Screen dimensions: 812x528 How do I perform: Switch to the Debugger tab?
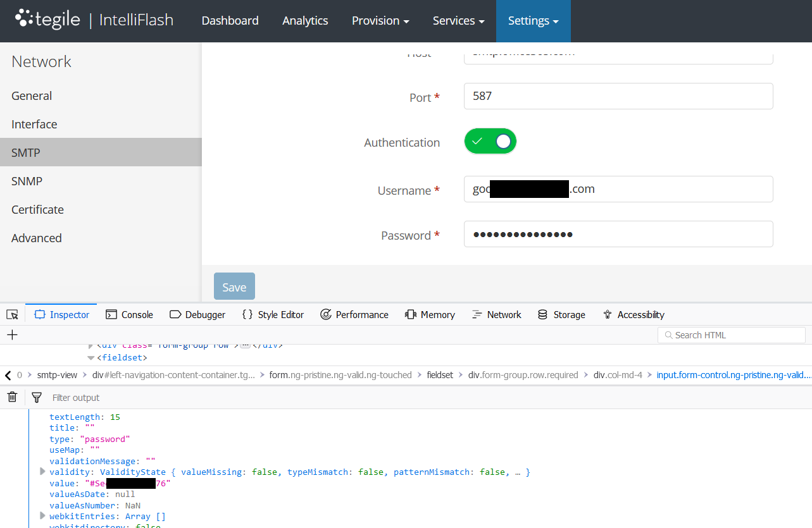coord(197,314)
